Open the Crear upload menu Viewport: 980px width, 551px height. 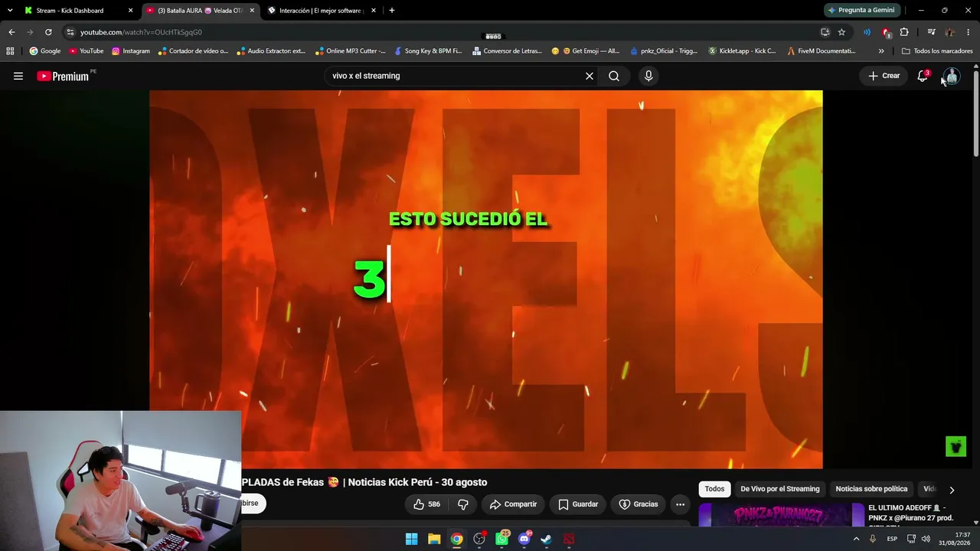[x=884, y=76]
